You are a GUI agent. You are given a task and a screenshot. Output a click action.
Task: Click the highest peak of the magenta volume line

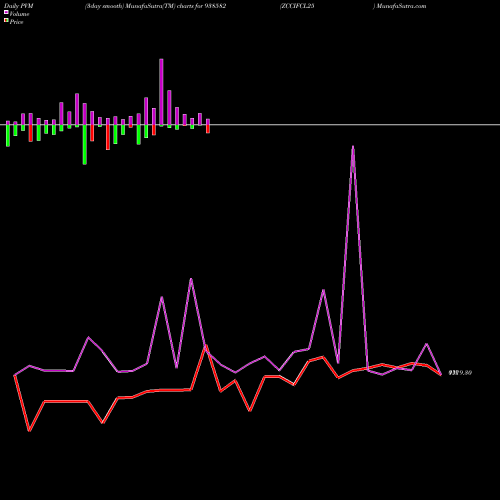point(353,147)
